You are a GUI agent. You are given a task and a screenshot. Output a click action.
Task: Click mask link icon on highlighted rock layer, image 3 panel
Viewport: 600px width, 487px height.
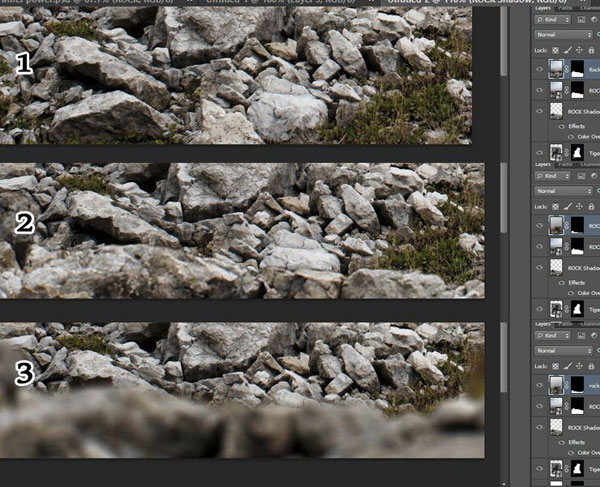[x=567, y=385]
